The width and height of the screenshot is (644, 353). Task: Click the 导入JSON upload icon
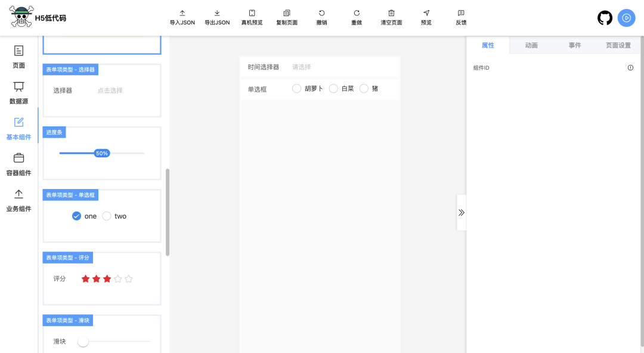(x=182, y=13)
